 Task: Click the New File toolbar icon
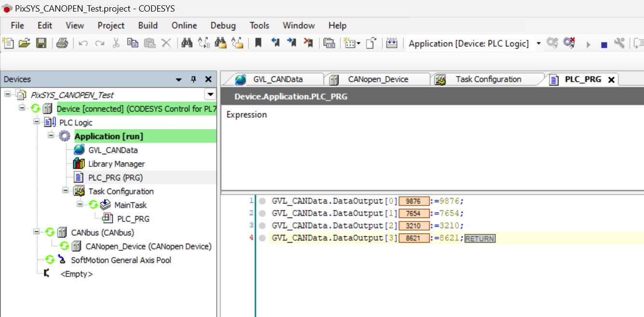click(x=8, y=43)
